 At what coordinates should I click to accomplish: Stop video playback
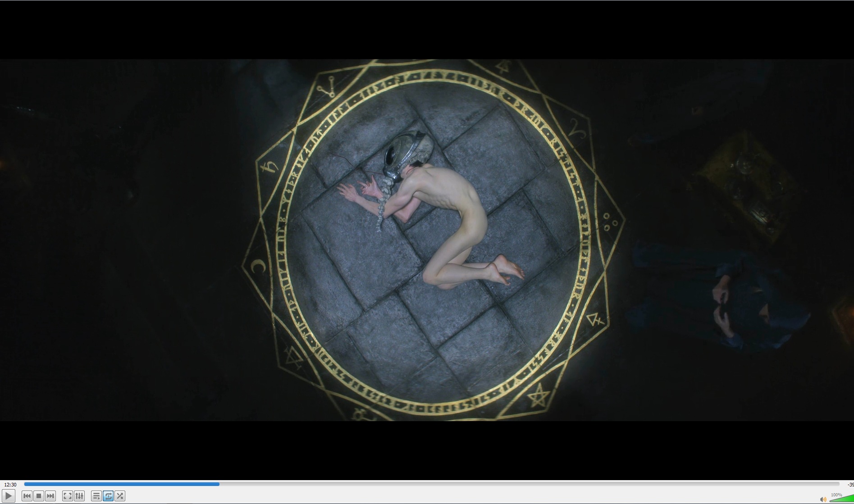click(x=39, y=496)
